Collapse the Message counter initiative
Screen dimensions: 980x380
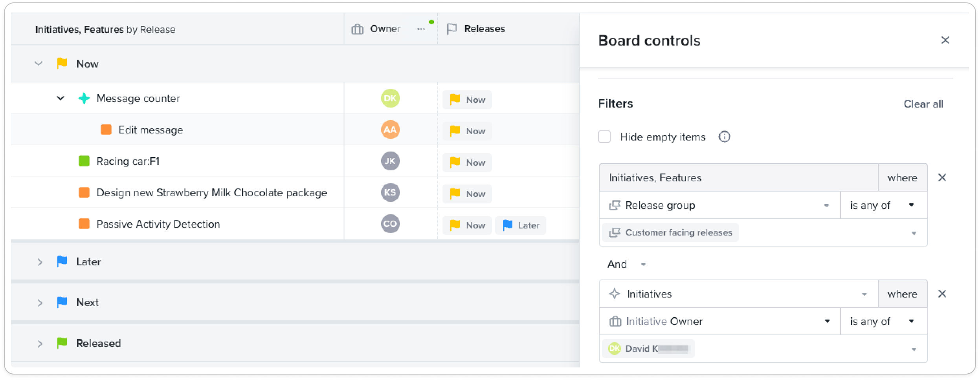coord(61,98)
